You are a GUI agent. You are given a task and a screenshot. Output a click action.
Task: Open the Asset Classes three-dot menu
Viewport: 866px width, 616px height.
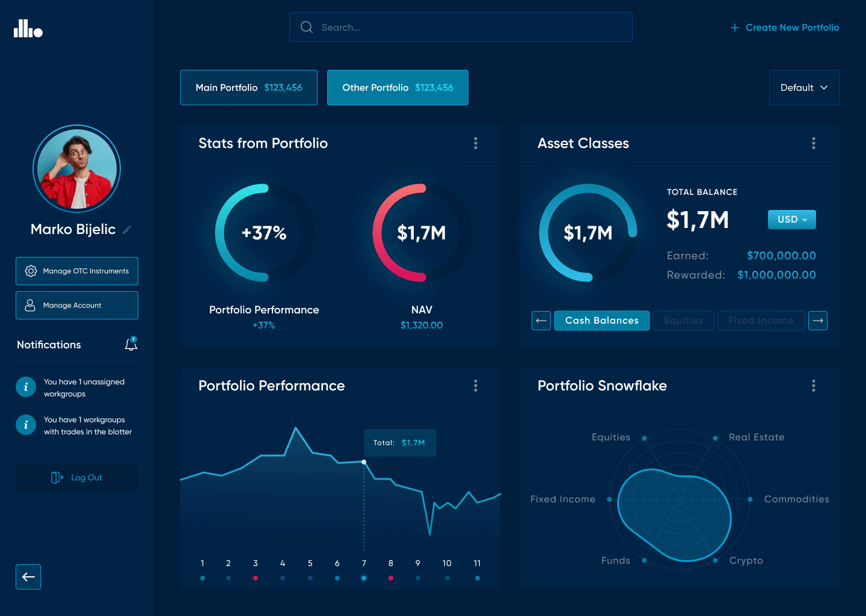tap(813, 143)
